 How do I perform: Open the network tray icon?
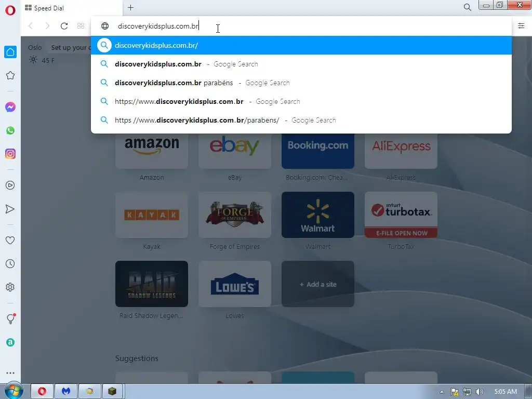(x=467, y=392)
